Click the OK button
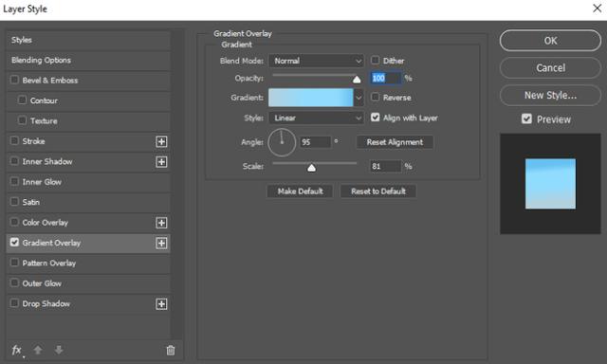607x364 pixels. point(550,41)
